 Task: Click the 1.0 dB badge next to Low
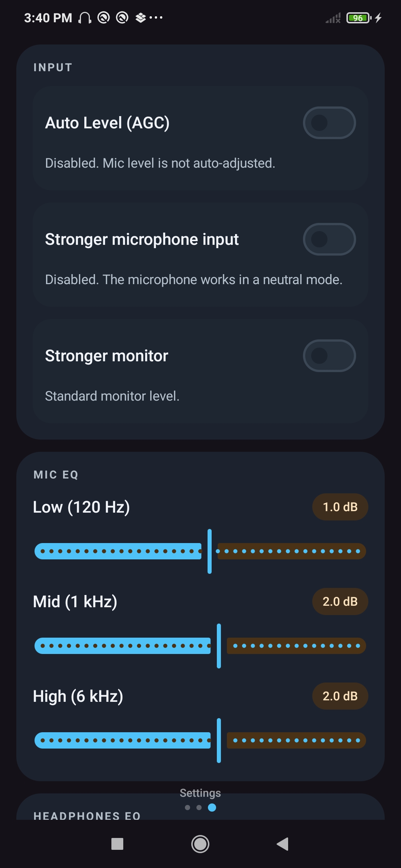tap(340, 507)
